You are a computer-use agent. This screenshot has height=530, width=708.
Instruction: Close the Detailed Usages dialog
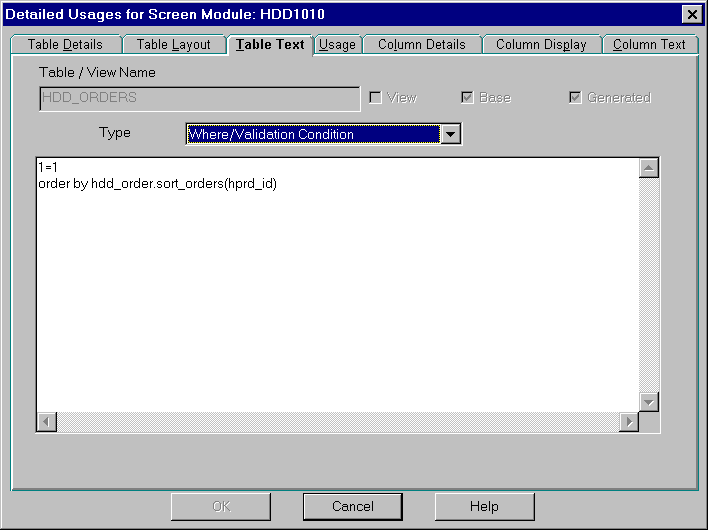tap(690, 14)
